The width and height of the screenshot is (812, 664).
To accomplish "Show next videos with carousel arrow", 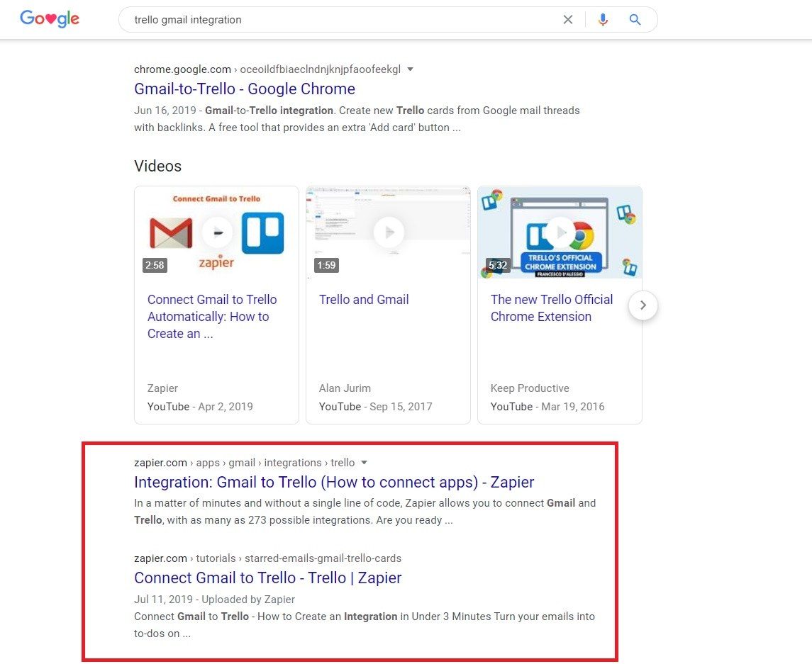I will click(x=643, y=305).
